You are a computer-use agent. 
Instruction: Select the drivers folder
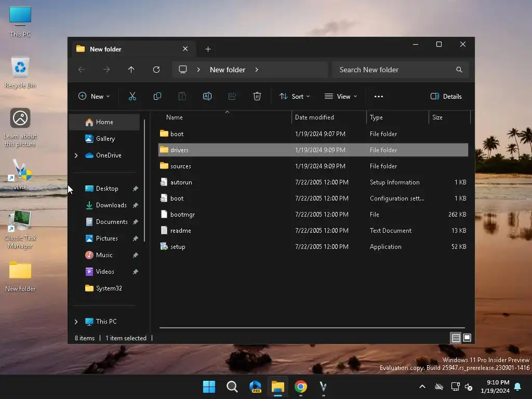[x=313, y=150]
